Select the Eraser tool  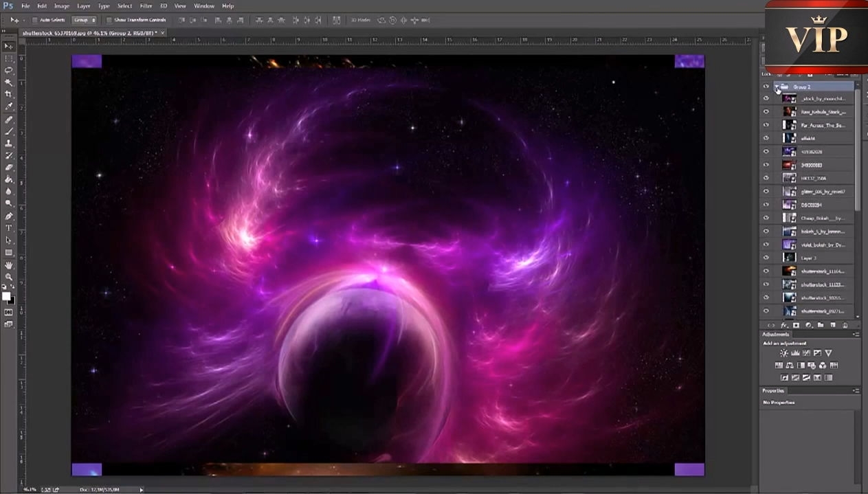pyautogui.click(x=8, y=168)
